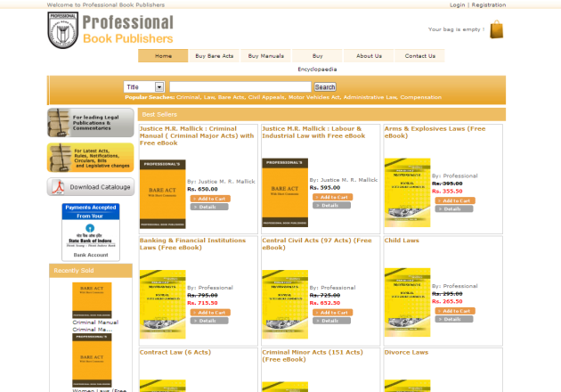Open the Buy Manuals menu item
This screenshot has width=561, height=392.
(265, 56)
